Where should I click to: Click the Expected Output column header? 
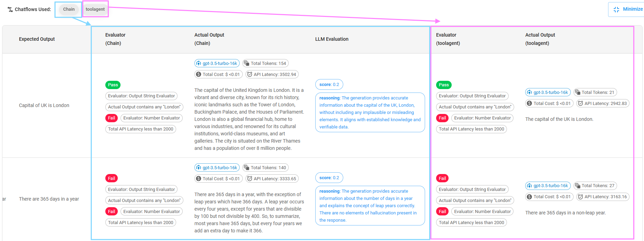(x=37, y=39)
